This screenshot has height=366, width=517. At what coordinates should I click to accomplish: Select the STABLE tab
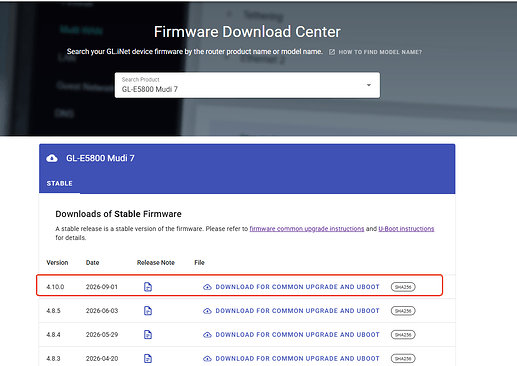click(x=59, y=183)
